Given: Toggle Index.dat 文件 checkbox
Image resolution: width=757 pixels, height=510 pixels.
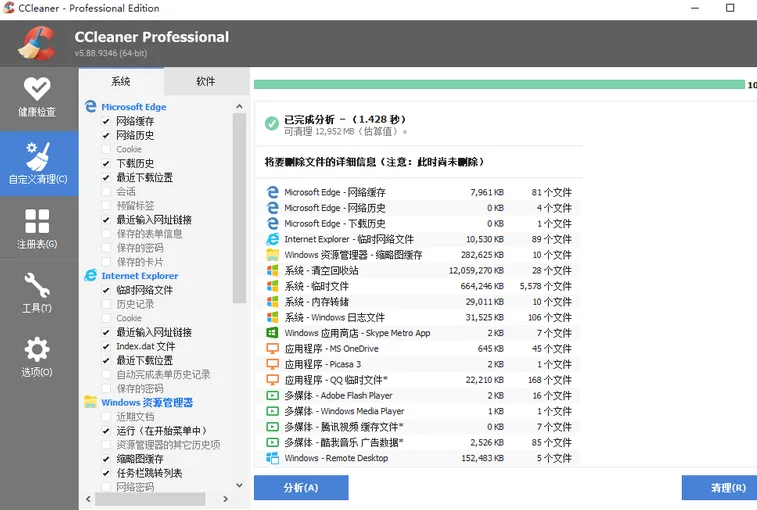Looking at the screenshot, I should pos(106,346).
